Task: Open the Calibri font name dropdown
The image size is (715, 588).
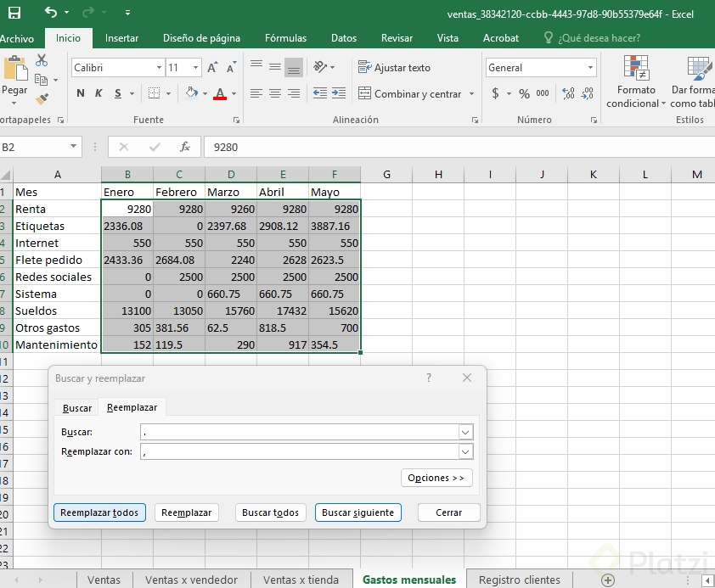Action: click(159, 68)
